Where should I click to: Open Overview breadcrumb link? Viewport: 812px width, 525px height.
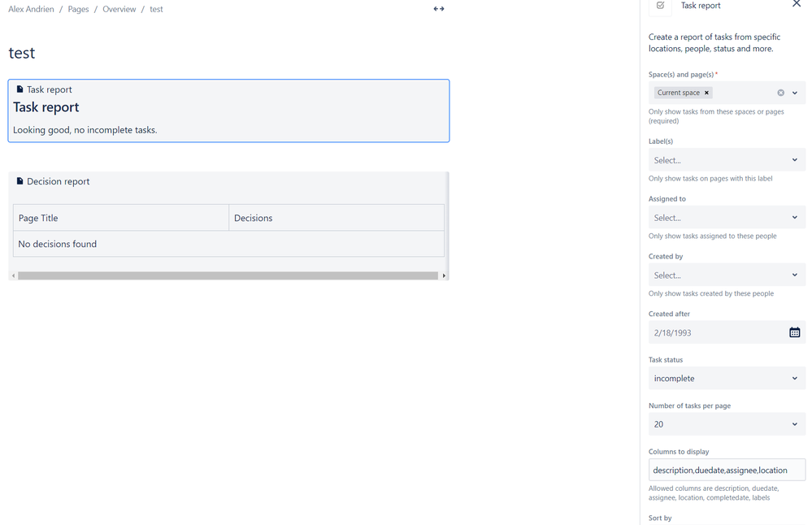119,9
